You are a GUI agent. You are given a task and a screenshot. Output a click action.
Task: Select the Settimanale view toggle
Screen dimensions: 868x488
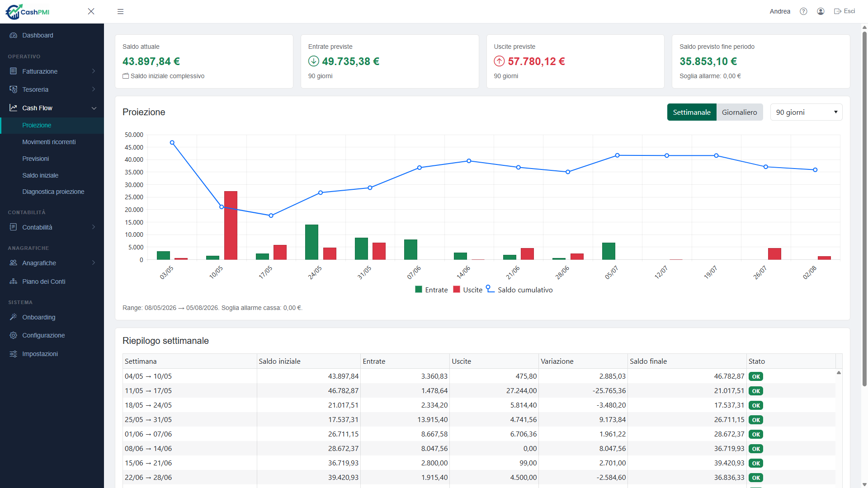(x=692, y=112)
